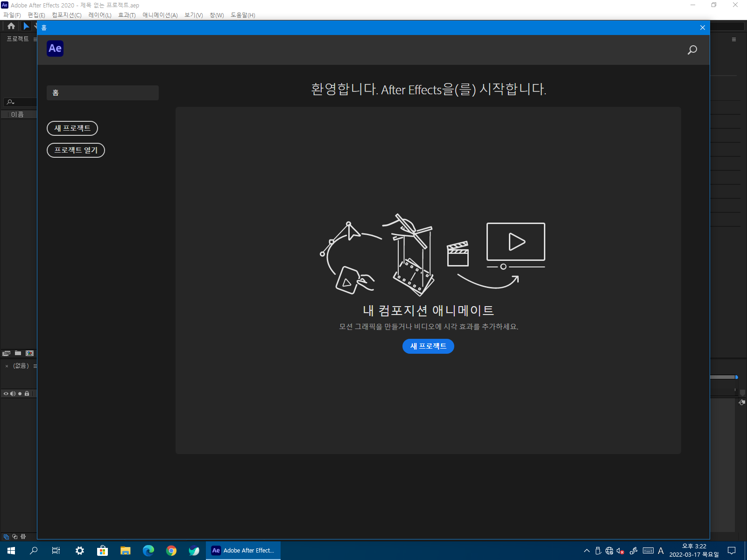This screenshot has height=560, width=747.
Task: Click the Ae logo in the Home header
Action: coord(55,49)
